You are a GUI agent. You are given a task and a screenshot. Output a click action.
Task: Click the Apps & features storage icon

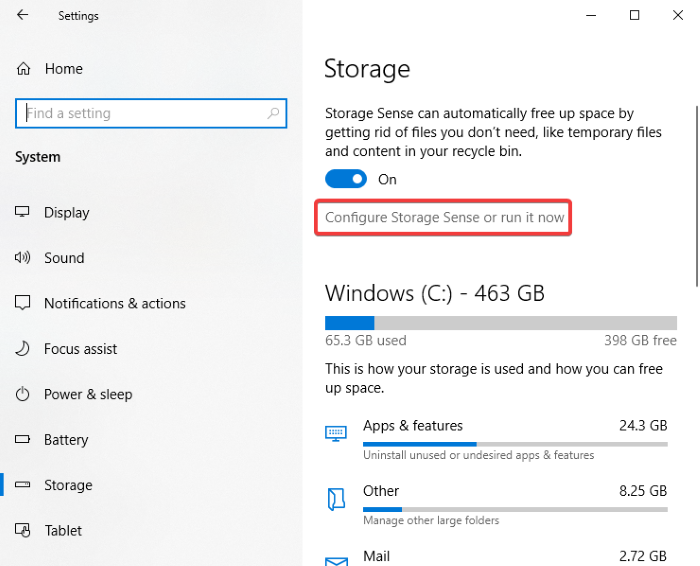pyautogui.click(x=335, y=433)
